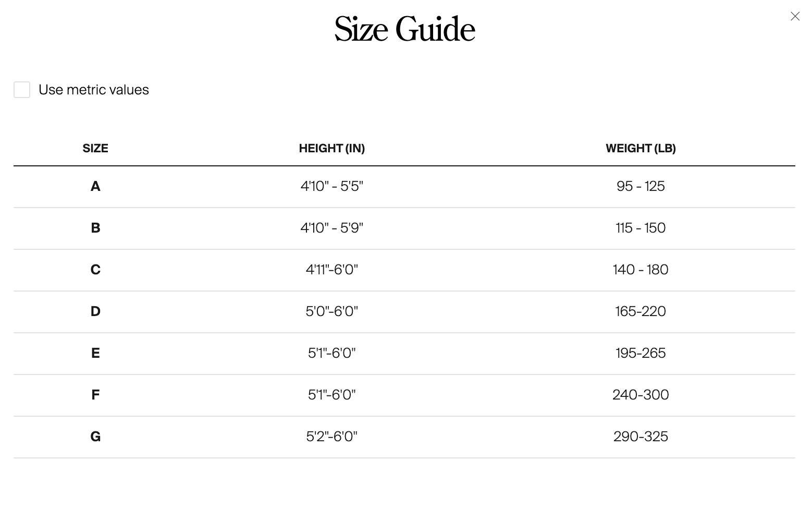Select the SIZE column header
The width and height of the screenshot is (812, 508).
(x=95, y=148)
